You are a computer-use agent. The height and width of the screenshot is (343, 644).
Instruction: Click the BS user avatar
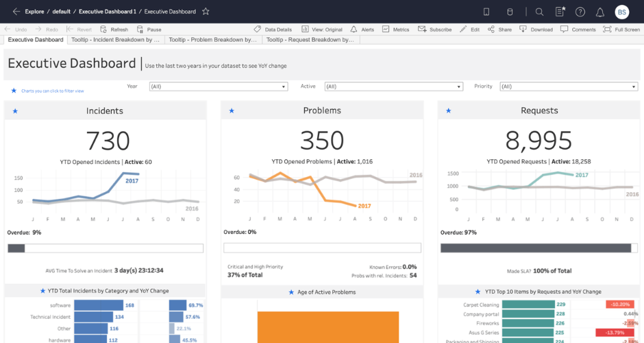[621, 12]
